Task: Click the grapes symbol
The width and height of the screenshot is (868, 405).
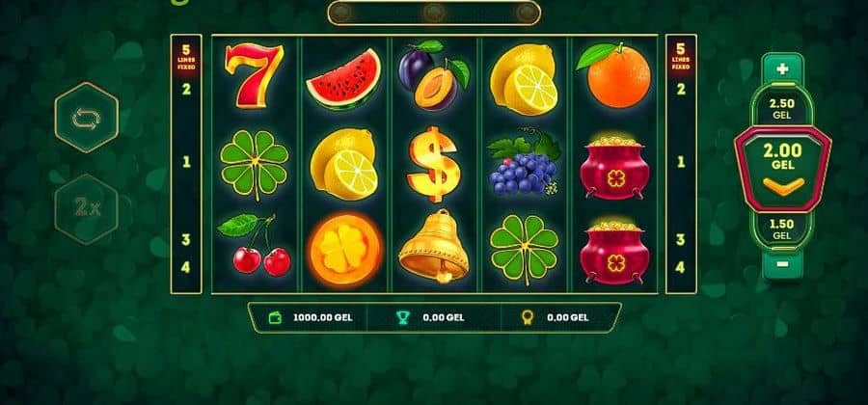Action: tap(524, 164)
